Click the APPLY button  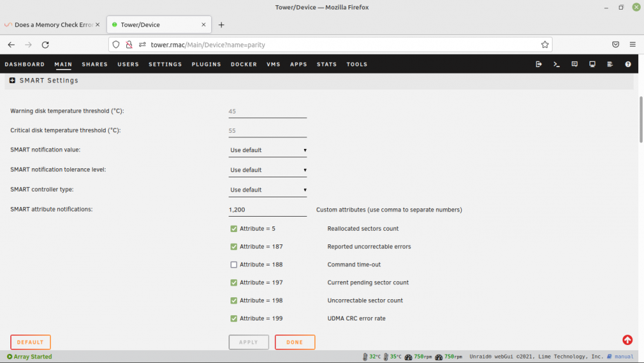[249, 342]
